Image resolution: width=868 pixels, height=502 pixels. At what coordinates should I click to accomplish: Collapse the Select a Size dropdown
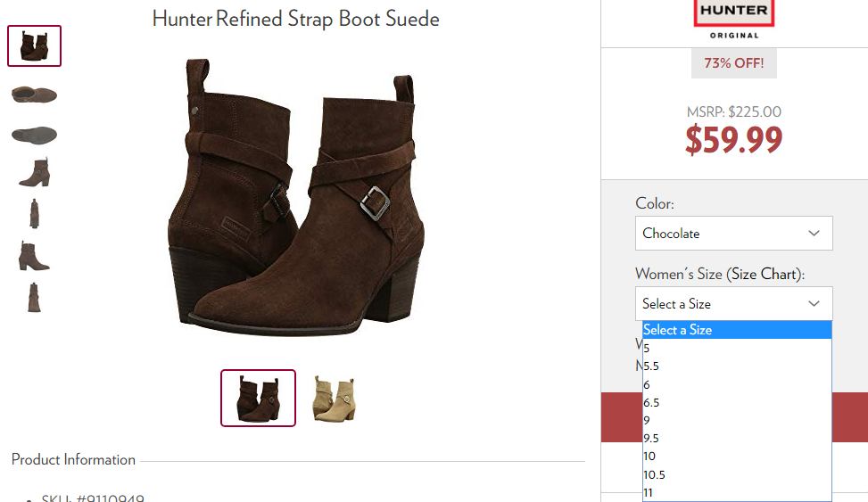733,303
